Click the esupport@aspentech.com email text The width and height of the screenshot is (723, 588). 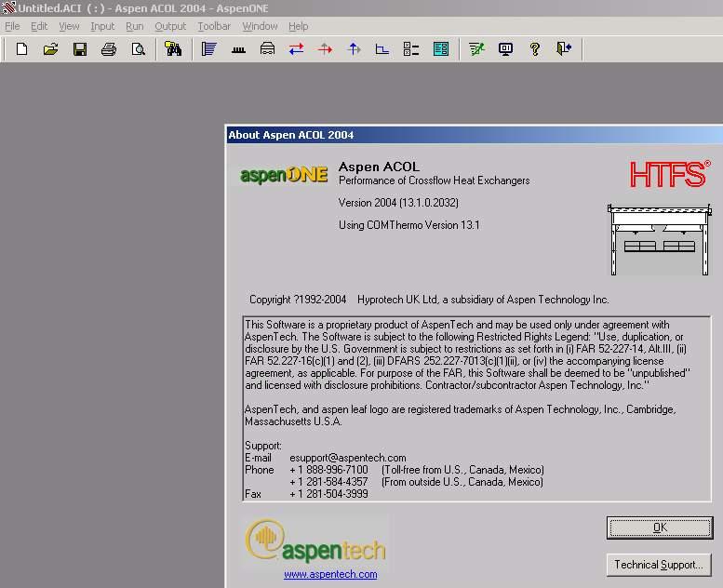click(x=348, y=458)
